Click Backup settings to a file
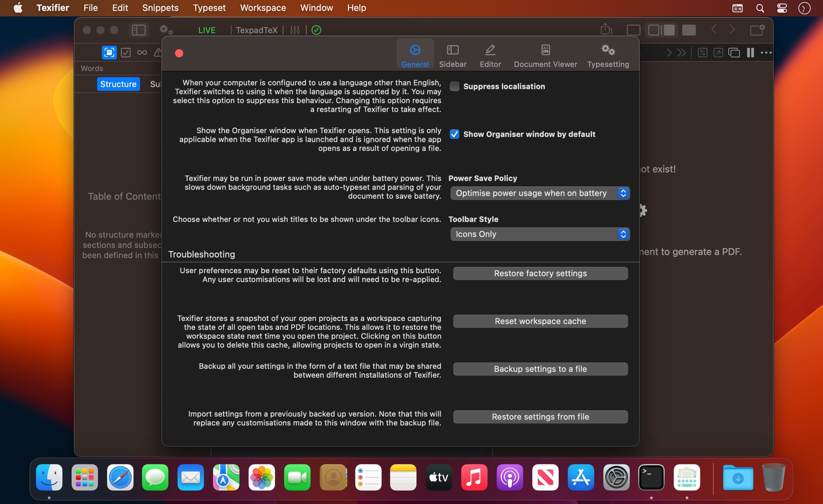 (540, 369)
